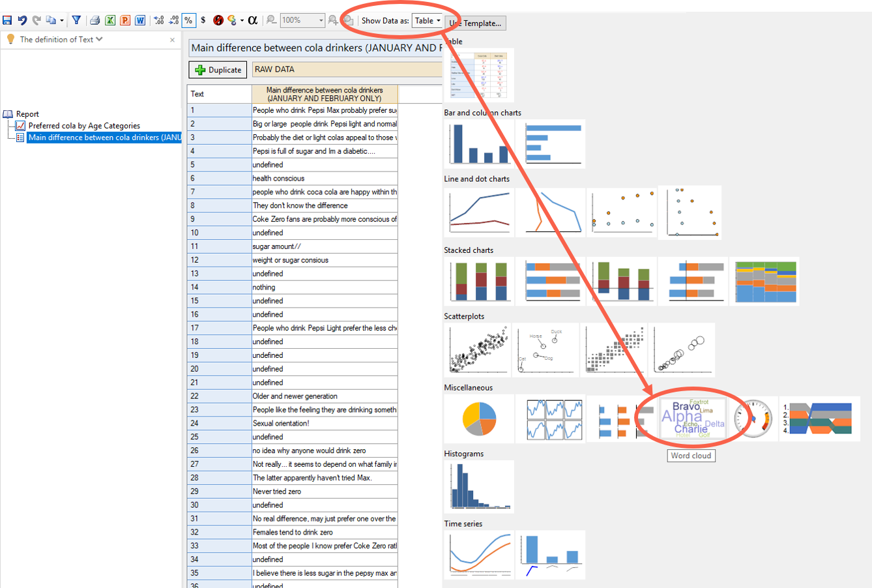The height and width of the screenshot is (588, 872).
Task: Choose the Table thumbnail
Action: click(x=479, y=75)
